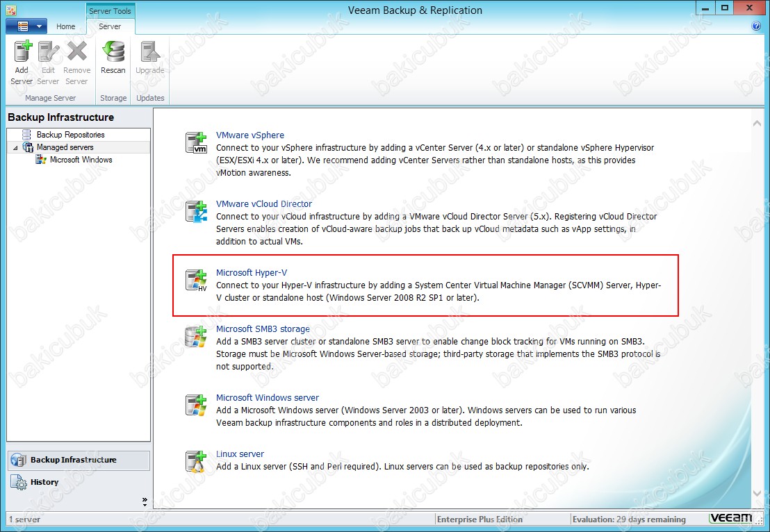The image size is (770, 532).
Task: Click the 'Updates' ribbon group label
Action: 150,98
